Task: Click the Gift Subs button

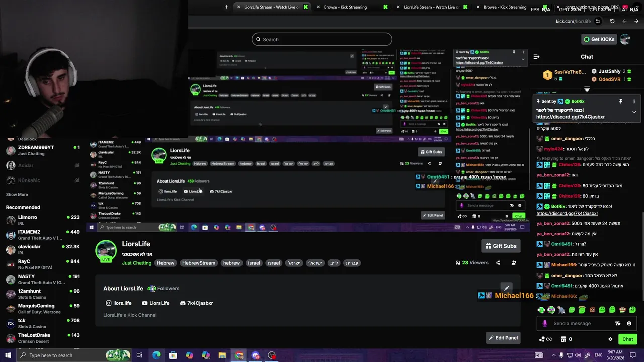Action: pos(501,246)
